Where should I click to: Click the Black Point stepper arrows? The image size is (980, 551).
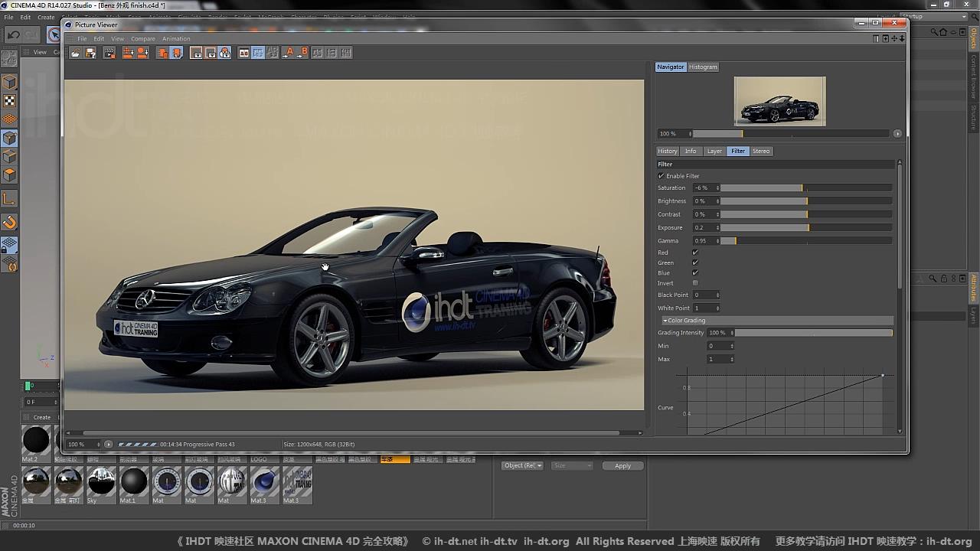point(717,295)
